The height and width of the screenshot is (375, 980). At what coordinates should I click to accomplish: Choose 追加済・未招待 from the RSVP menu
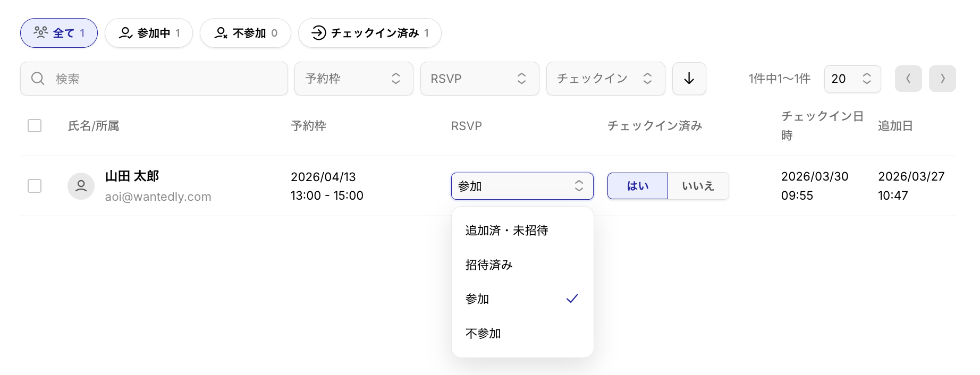506,231
